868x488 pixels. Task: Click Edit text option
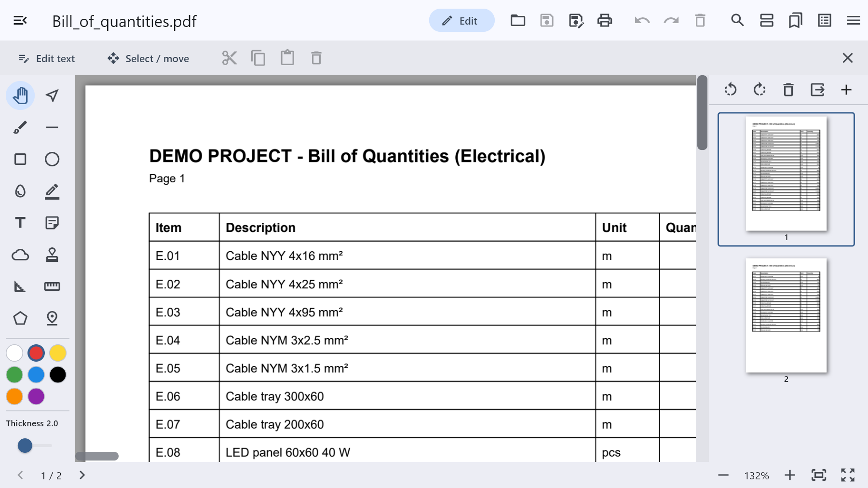(47, 58)
